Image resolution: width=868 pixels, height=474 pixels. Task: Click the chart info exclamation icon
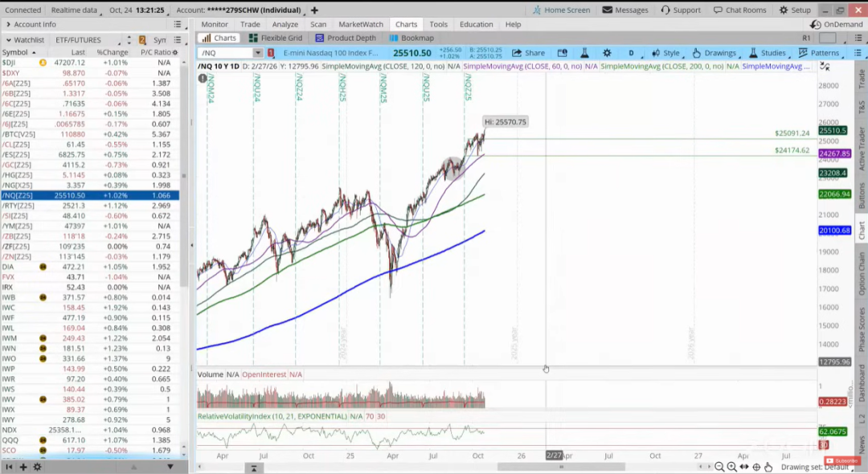click(203, 78)
